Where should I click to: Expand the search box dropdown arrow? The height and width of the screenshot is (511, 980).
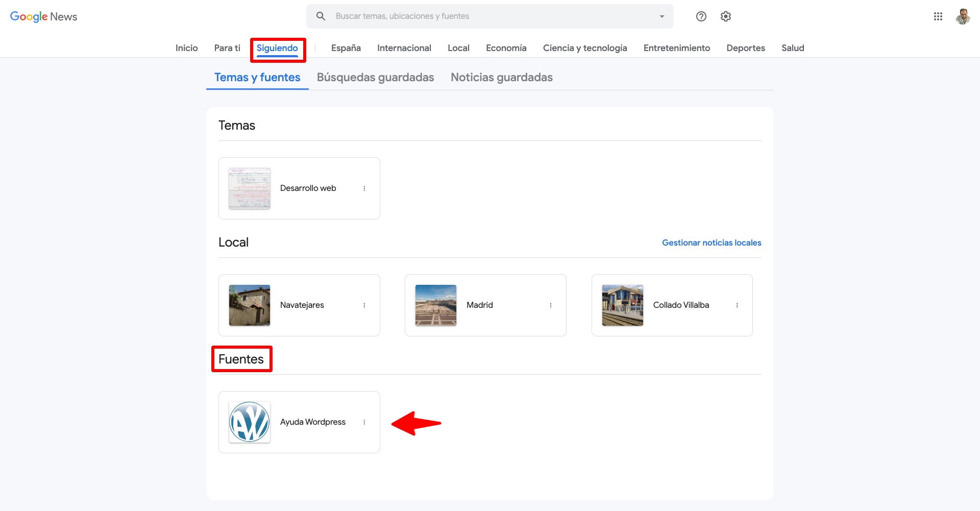coord(662,16)
